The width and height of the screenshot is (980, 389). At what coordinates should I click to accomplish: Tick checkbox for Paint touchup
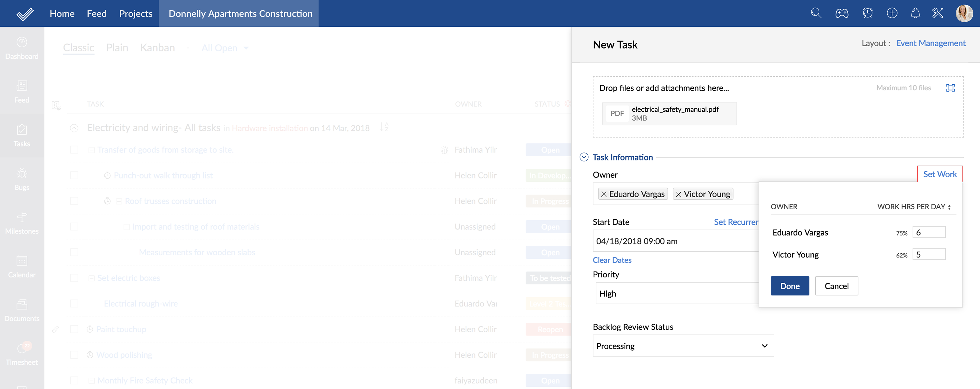point(74,329)
